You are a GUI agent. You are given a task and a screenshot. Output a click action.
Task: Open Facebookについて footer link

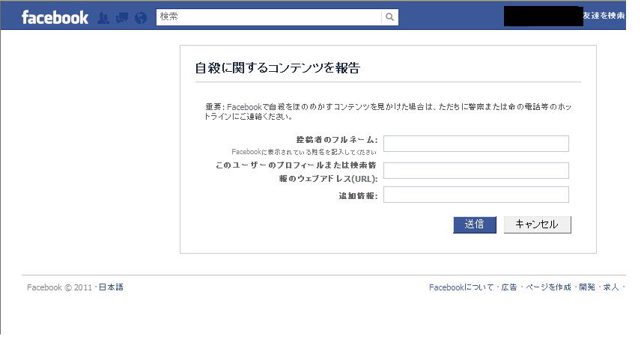tap(461, 287)
